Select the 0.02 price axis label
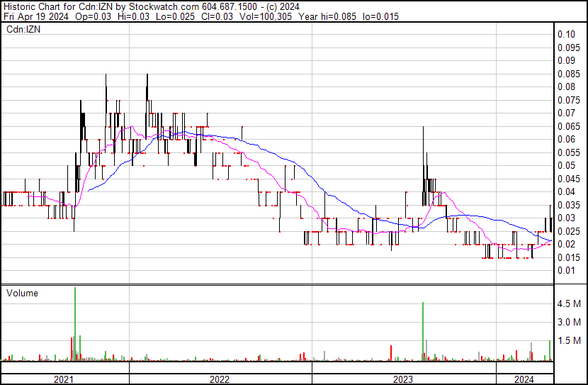Image resolution: width=588 pixels, height=385 pixels. pos(566,245)
